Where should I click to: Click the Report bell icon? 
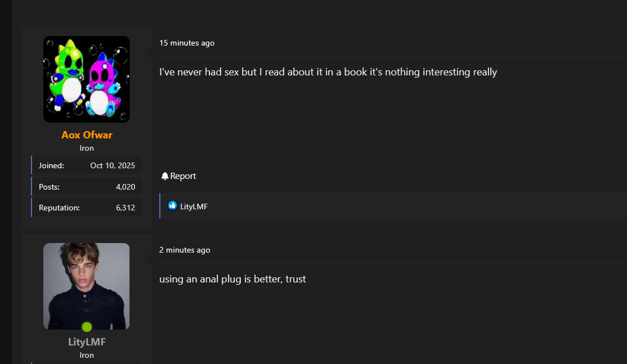click(165, 176)
